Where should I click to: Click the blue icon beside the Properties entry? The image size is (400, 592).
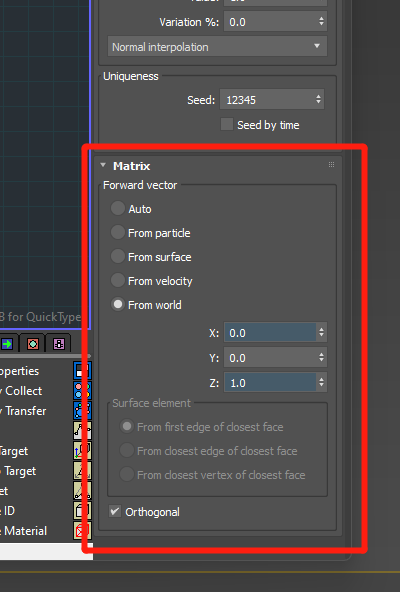[x=82, y=371]
